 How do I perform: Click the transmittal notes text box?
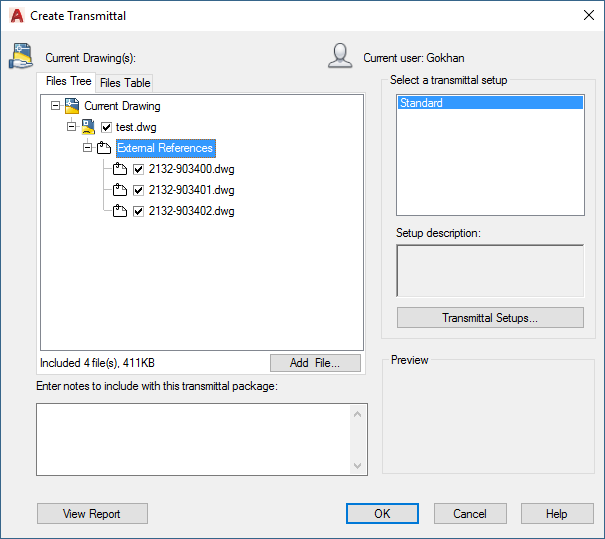click(193, 439)
